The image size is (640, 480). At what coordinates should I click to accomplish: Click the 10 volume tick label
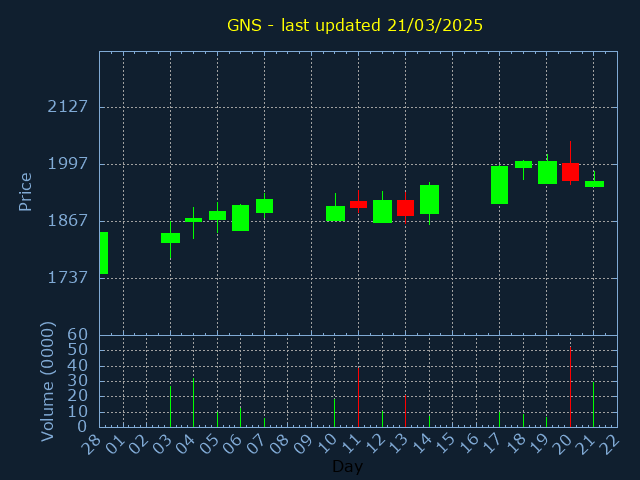(x=78, y=412)
